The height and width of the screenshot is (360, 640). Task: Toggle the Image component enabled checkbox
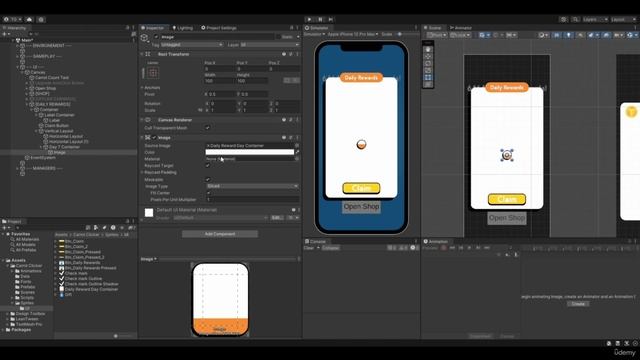[154, 138]
